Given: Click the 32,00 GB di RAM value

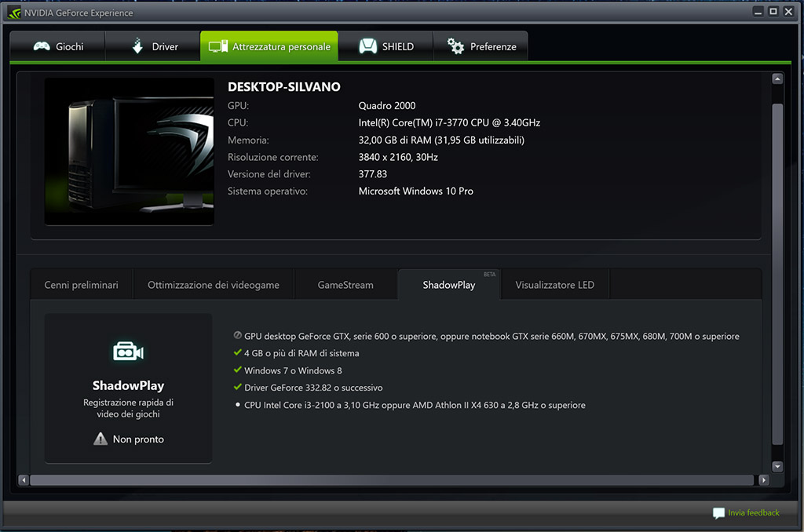Looking at the screenshot, I should 441,140.
